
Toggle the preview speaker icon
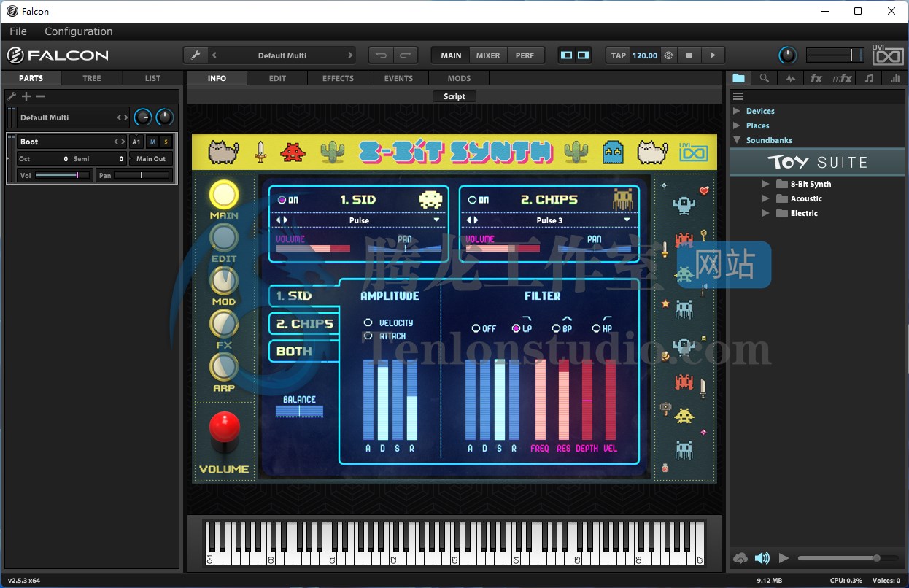click(762, 558)
